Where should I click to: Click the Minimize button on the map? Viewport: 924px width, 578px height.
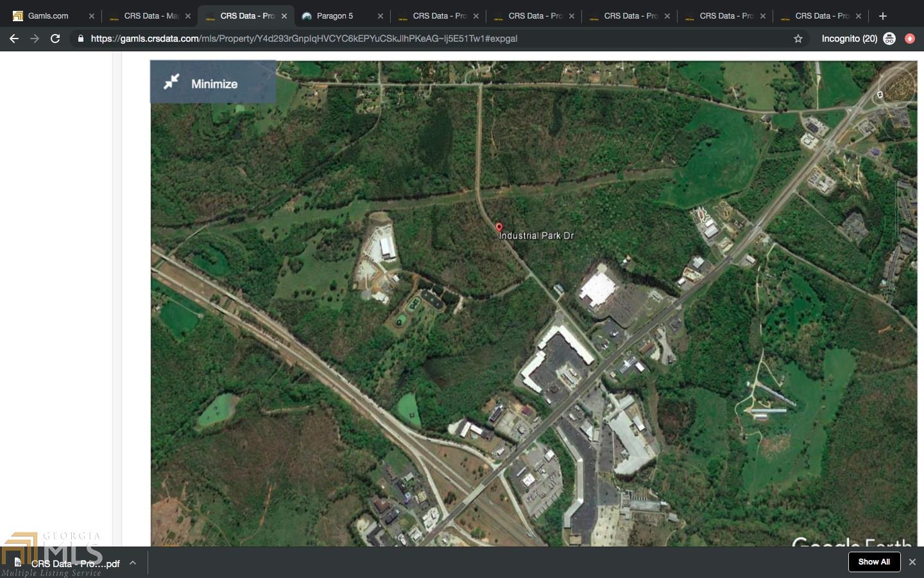(x=213, y=82)
